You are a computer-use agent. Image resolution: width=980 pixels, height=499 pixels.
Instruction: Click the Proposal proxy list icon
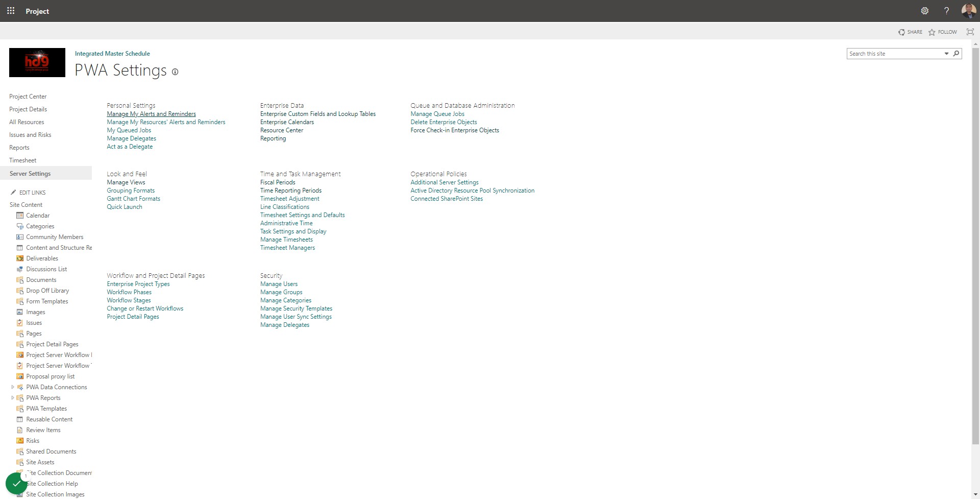click(x=20, y=376)
